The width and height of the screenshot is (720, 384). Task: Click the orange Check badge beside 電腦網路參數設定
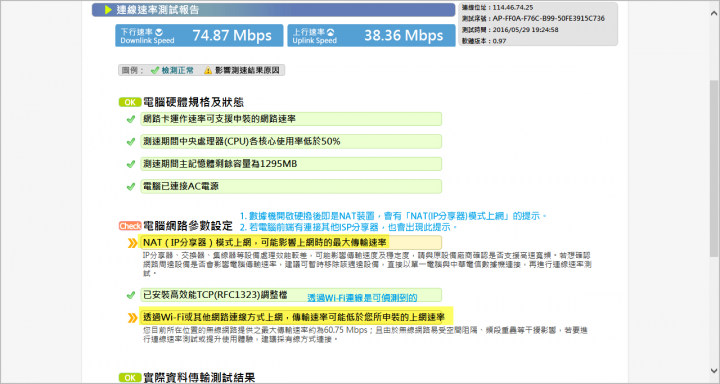click(130, 226)
